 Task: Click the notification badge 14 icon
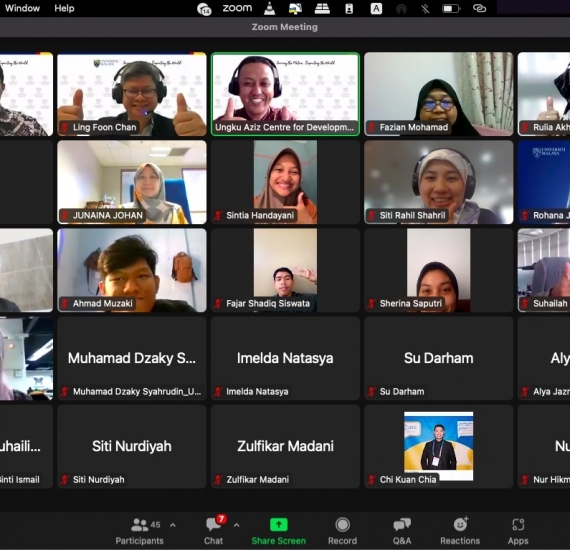[204, 9]
